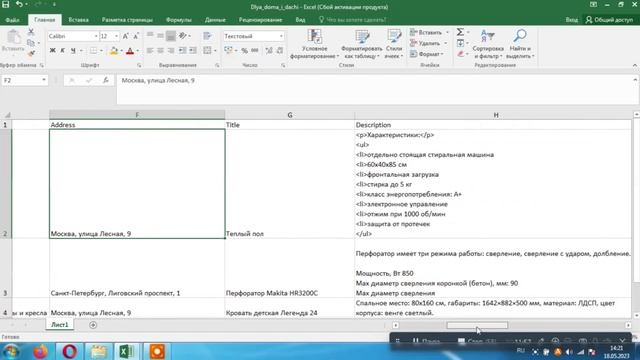Open Стили ячеек gallery
The image size is (640, 360).
pyautogui.click(x=394, y=44)
